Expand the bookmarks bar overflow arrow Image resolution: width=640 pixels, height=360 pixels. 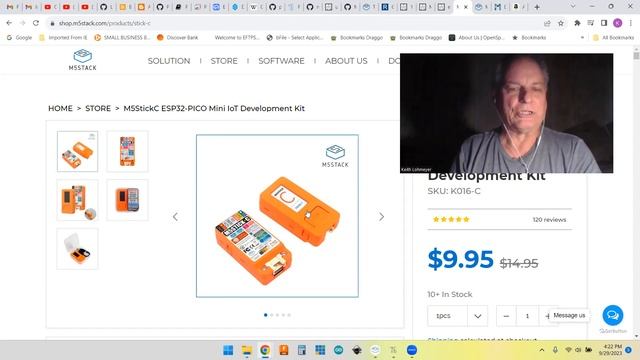pyautogui.click(x=582, y=38)
